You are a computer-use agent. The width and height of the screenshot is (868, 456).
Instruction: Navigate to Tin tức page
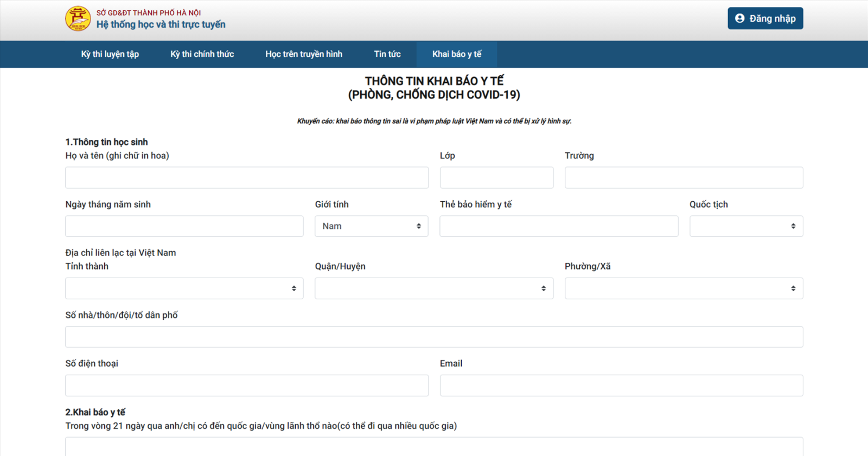(387, 54)
